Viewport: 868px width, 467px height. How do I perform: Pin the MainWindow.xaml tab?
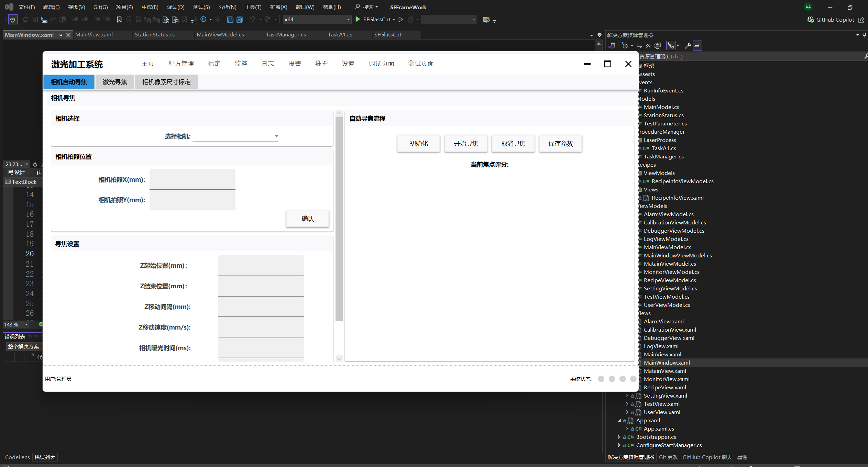tap(61, 35)
